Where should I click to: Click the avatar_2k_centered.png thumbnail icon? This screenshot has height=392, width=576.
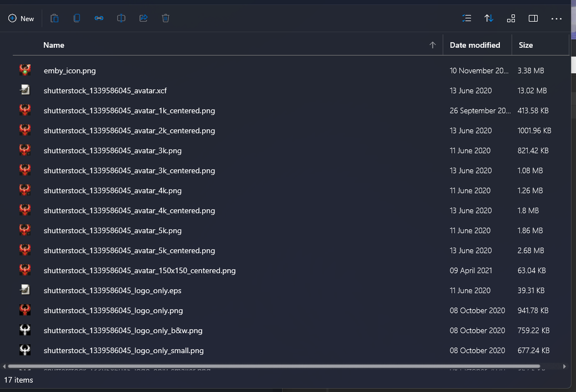[x=25, y=130]
